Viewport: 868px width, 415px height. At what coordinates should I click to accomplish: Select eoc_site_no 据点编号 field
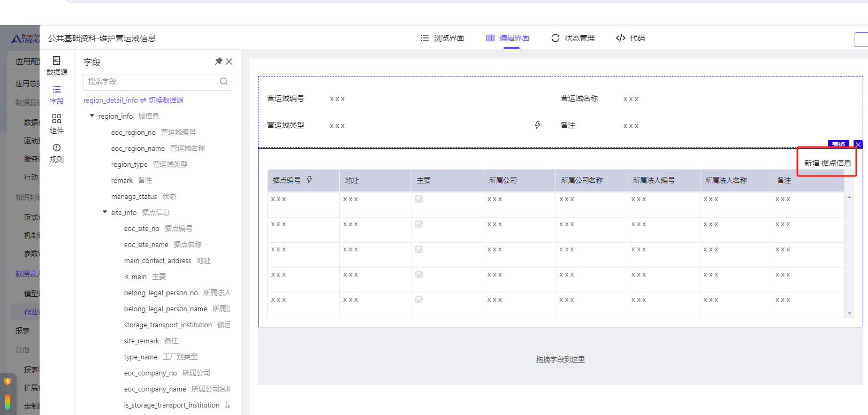pyautogui.click(x=158, y=228)
